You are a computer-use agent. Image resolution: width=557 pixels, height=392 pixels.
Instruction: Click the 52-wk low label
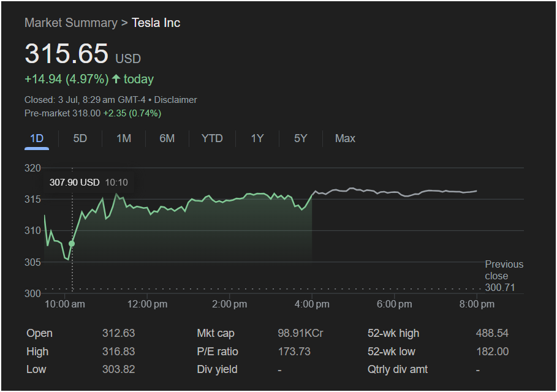[x=391, y=352]
